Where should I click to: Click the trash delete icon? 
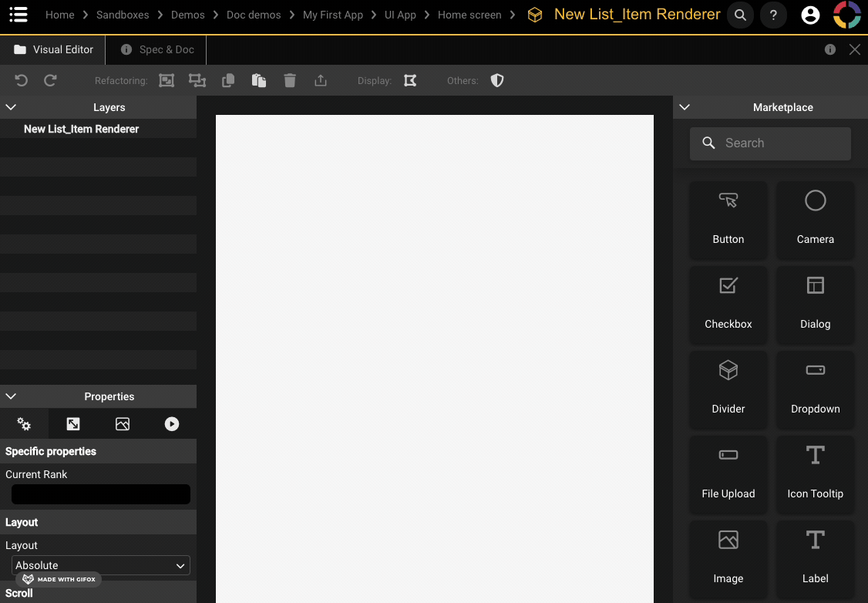point(290,80)
